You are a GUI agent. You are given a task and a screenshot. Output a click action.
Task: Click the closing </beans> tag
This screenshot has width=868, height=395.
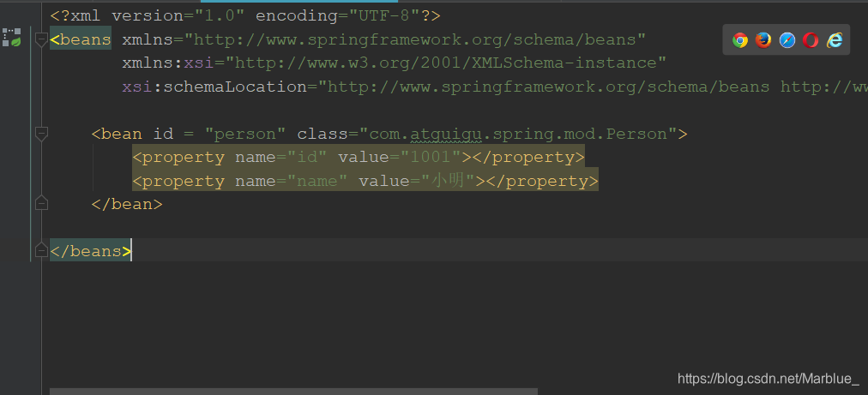coord(91,252)
